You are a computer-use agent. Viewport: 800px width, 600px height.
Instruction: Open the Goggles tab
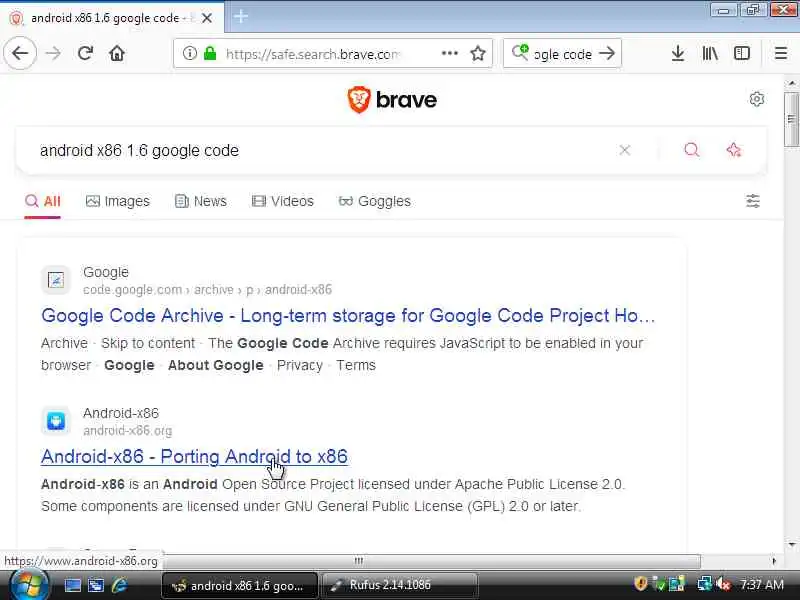point(374,202)
